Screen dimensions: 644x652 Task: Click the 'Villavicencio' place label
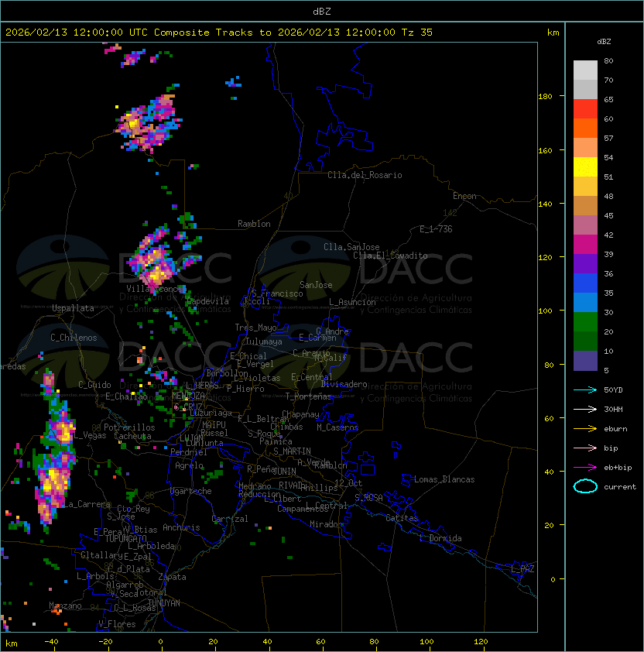point(156,289)
